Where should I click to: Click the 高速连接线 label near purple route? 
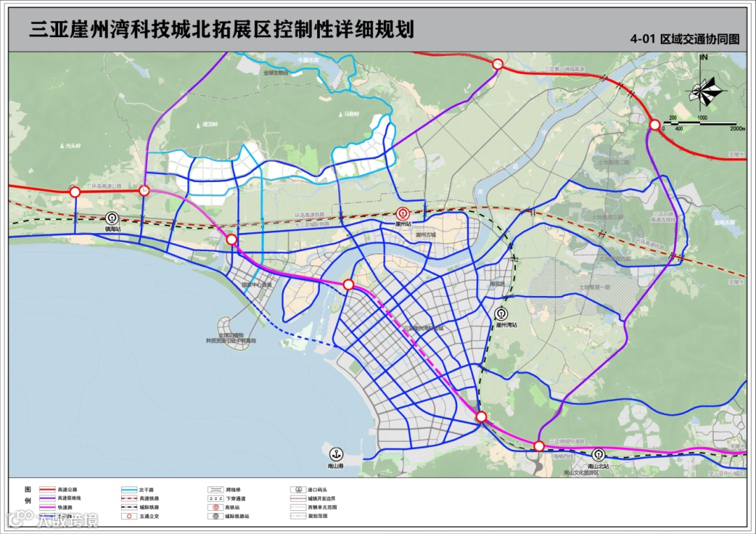664,220
